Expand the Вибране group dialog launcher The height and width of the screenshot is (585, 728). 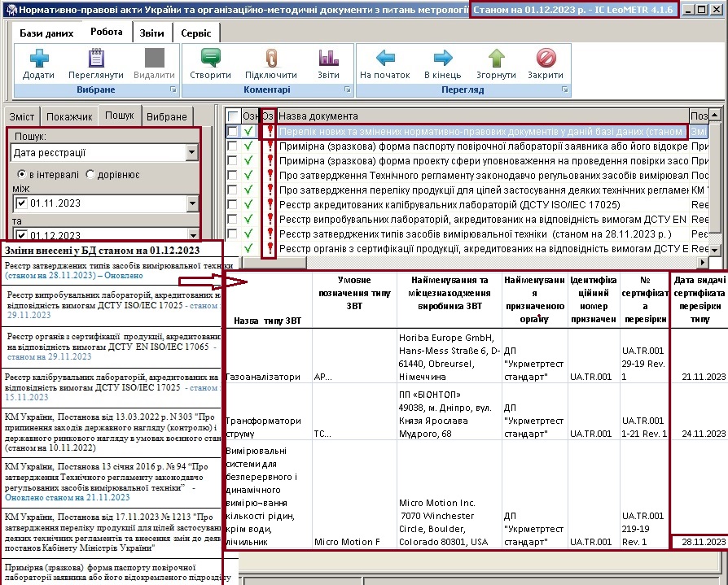173,89
